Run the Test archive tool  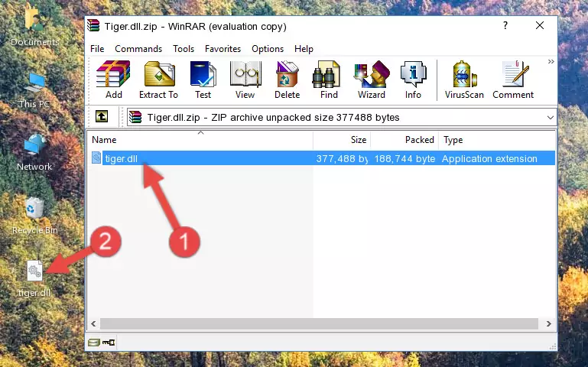click(203, 80)
